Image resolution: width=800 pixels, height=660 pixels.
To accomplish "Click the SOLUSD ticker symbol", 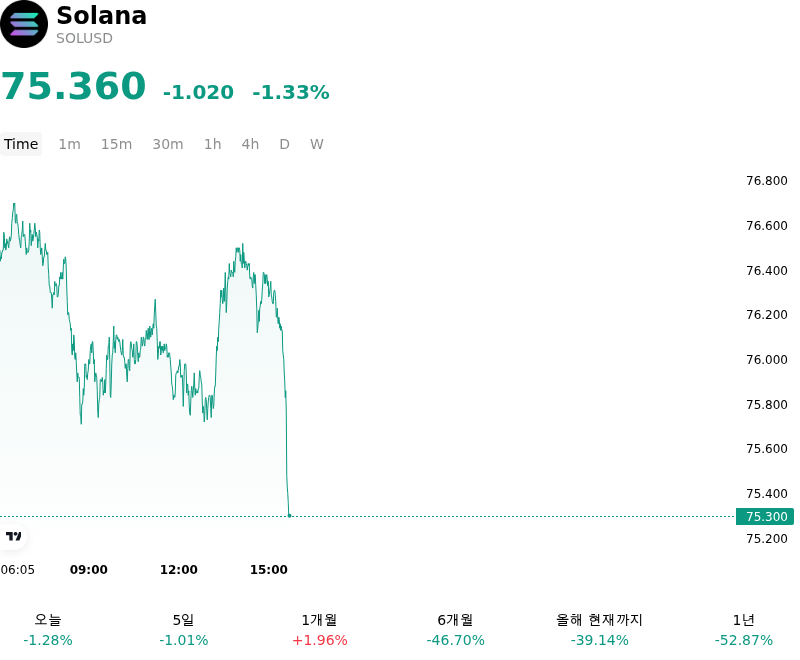I will [84, 38].
